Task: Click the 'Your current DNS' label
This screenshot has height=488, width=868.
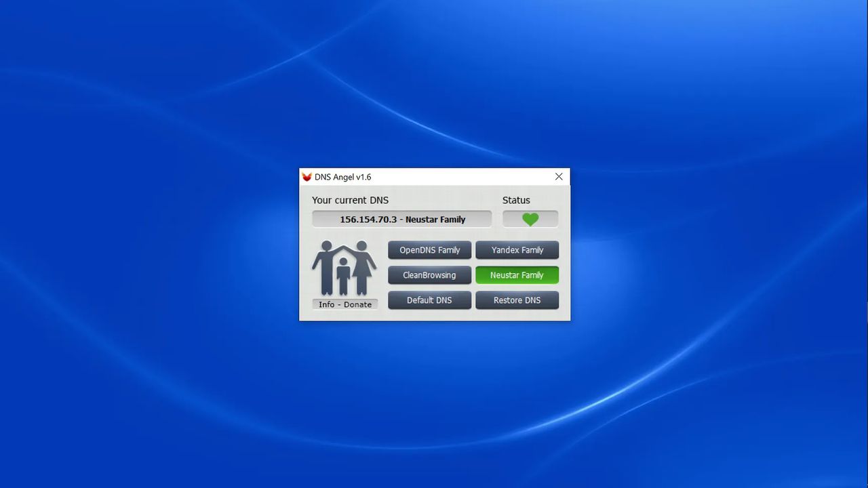Action: [x=350, y=200]
